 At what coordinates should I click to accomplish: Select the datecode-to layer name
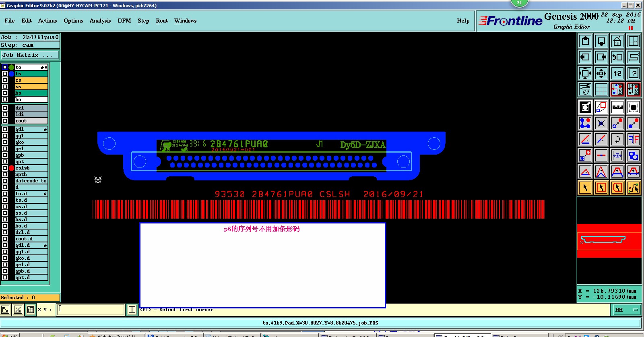pos(31,181)
